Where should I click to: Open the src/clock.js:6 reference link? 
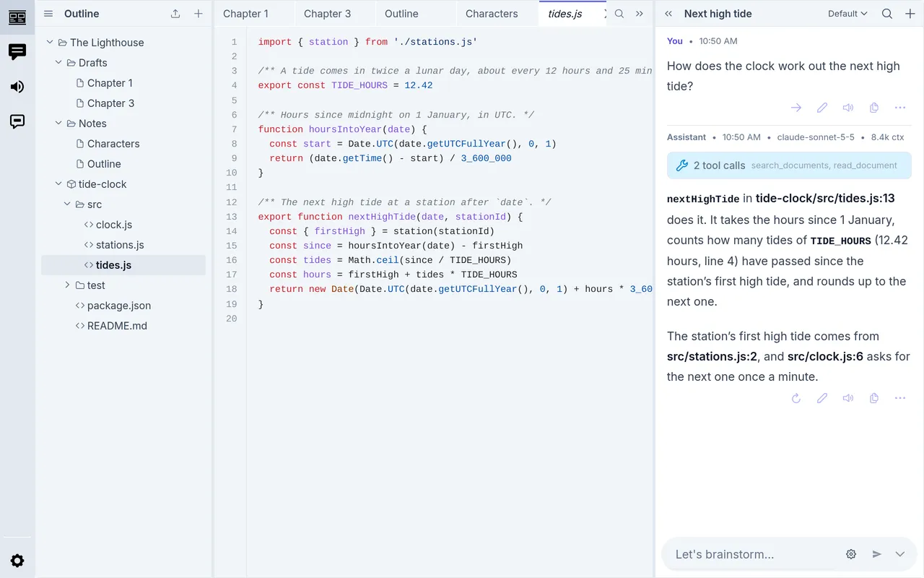click(825, 356)
